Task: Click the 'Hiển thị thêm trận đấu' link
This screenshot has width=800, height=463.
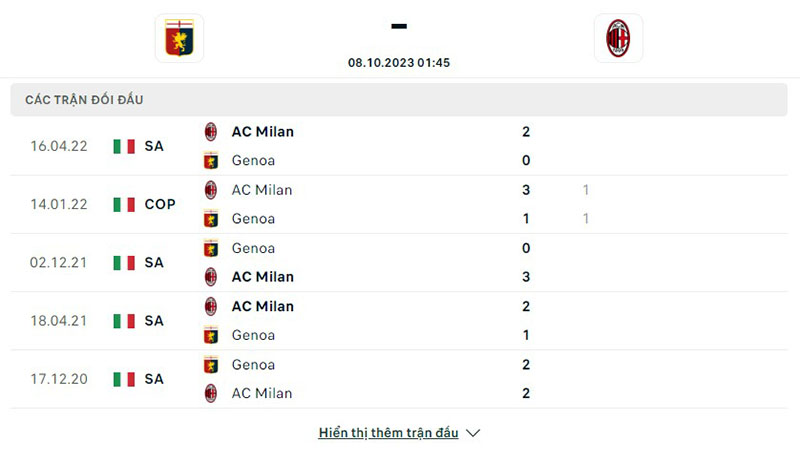Action: pyautogui.click(x=388, y=433)
